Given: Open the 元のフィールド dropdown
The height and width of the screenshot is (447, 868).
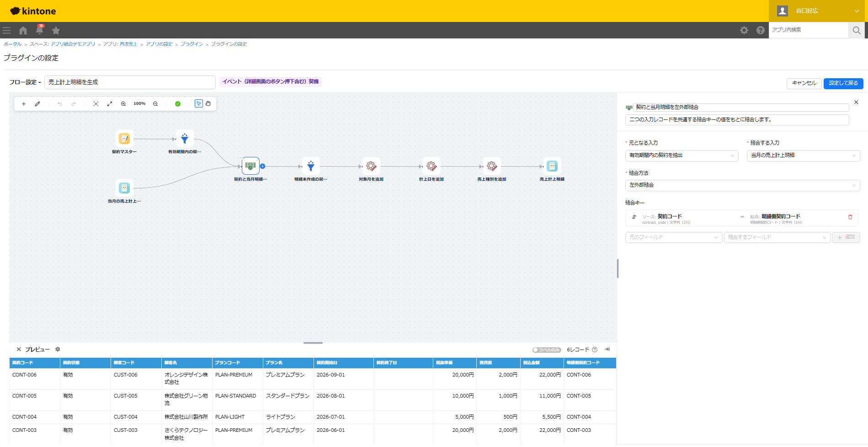Looking at the screenshot, I should (x=674, y=237).
